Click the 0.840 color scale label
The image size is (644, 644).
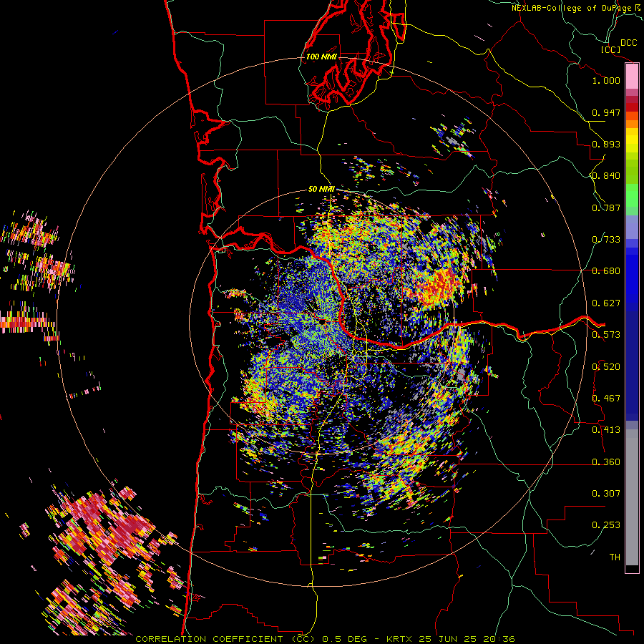[x=606, y=176]
